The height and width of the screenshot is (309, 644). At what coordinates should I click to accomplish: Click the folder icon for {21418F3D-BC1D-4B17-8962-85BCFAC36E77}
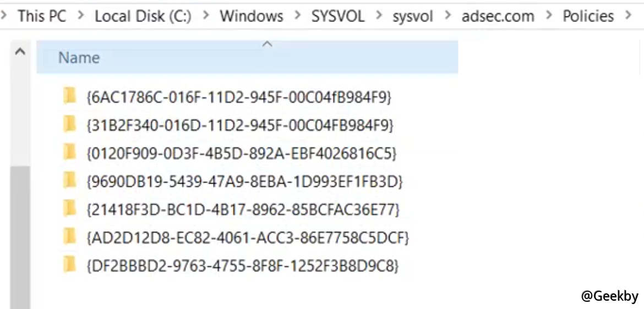point(69,209)
